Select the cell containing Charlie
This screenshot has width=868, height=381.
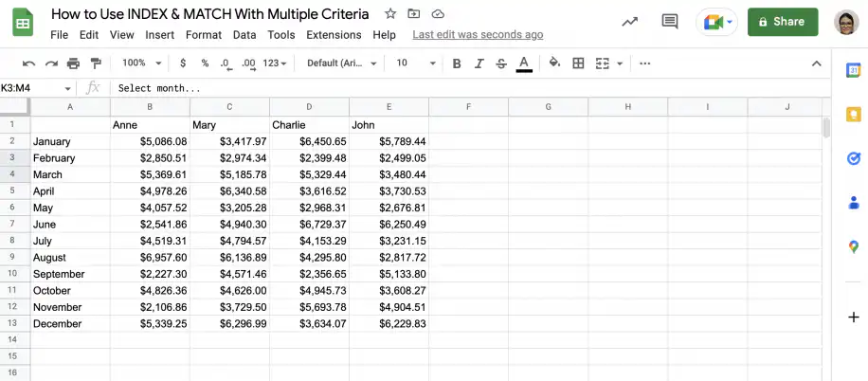tap(310, 125)
